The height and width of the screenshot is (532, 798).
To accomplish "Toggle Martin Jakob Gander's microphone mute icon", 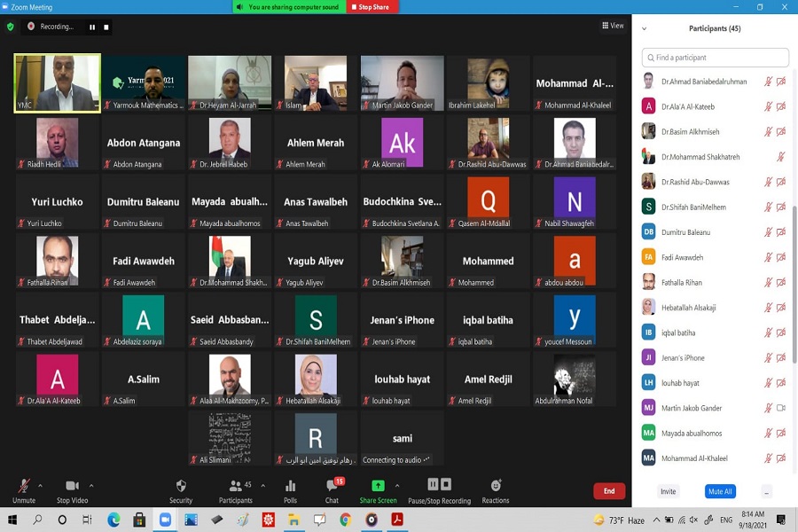I will pyautogui.click(x=768, y=408).
